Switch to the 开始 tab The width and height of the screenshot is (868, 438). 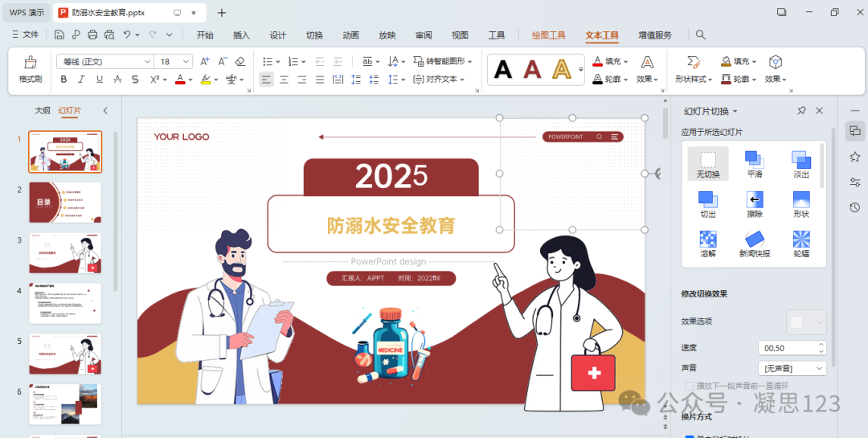[x=205, y=35]
